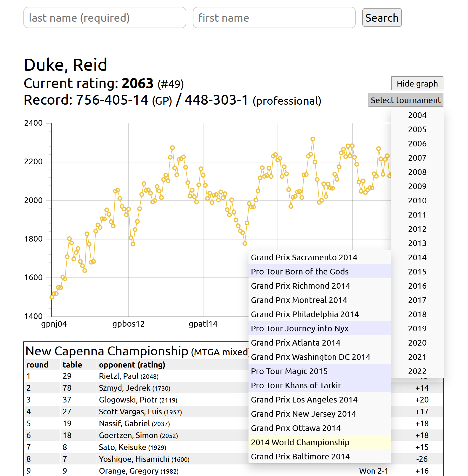Select year 2007 in the menu
The image size is (468, 476).
(x=417, y=158)
